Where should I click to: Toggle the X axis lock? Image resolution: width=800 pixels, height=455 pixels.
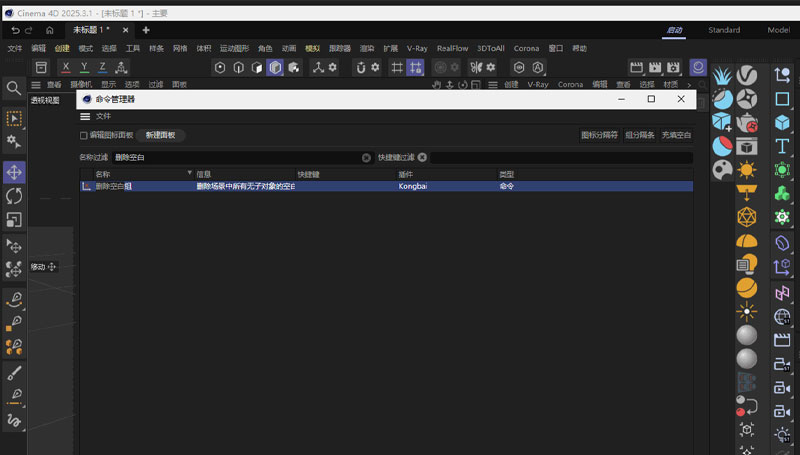click(x=66, y=67)
